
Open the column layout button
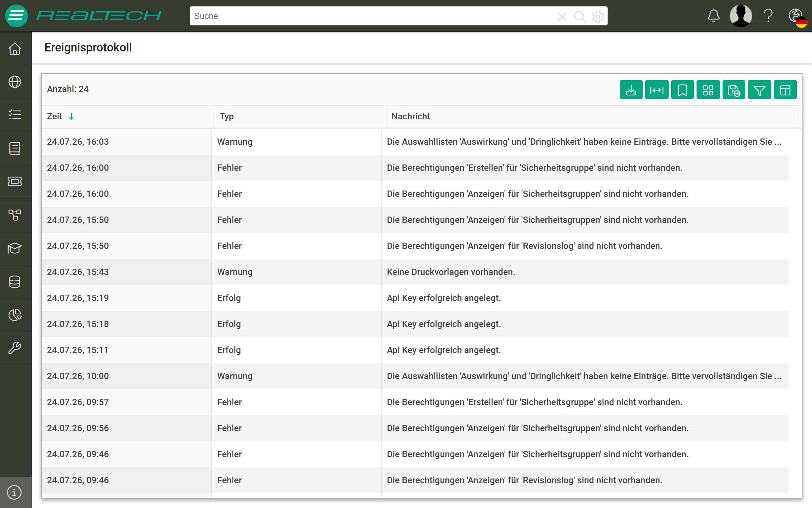click(785, 90)
